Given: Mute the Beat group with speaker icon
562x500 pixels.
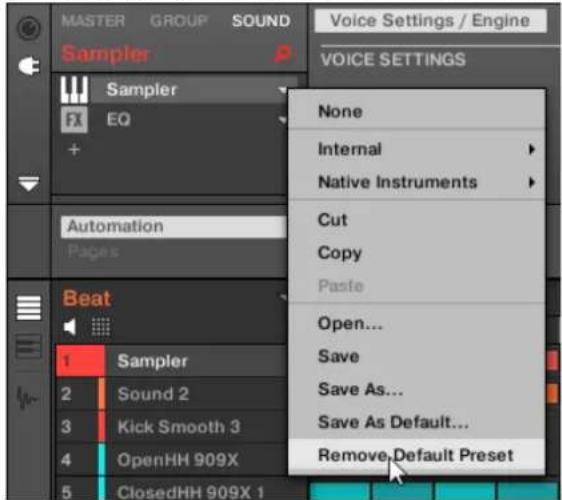Looking at the screenshot, I should coord(70,327).
